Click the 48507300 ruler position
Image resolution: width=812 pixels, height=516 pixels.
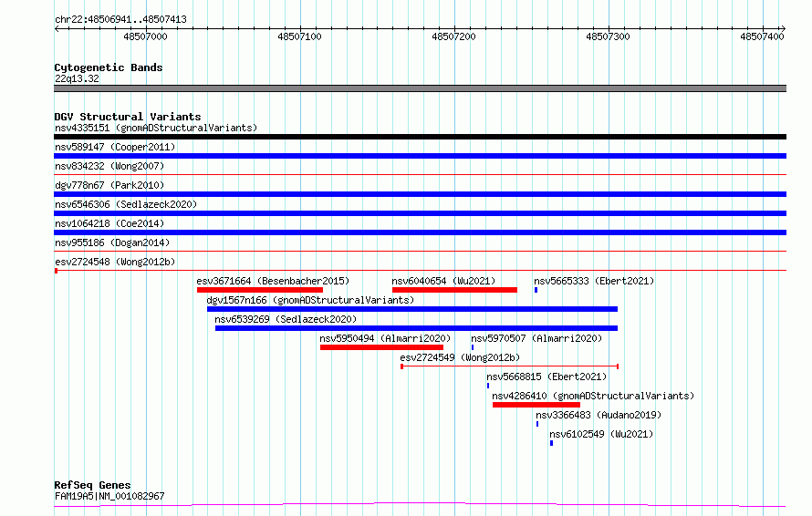[x=608, y=36]
